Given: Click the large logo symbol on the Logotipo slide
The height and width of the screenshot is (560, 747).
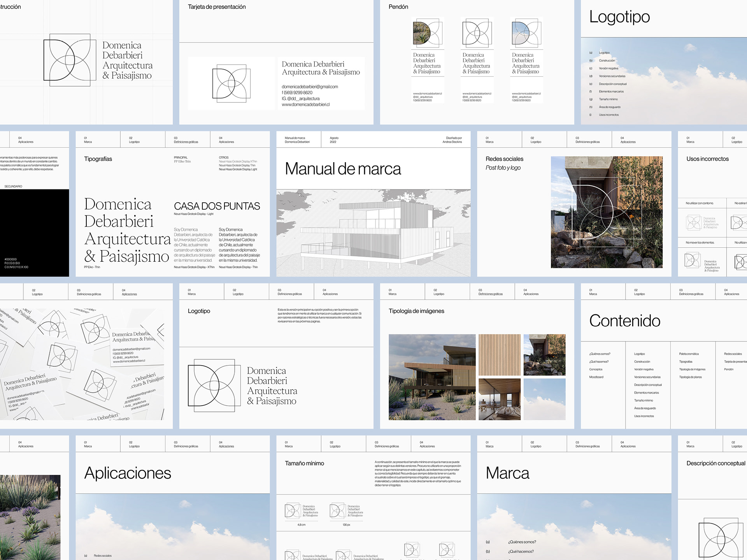Looking at the screenshot, I should pyautogui.click(x=214, y=385).
